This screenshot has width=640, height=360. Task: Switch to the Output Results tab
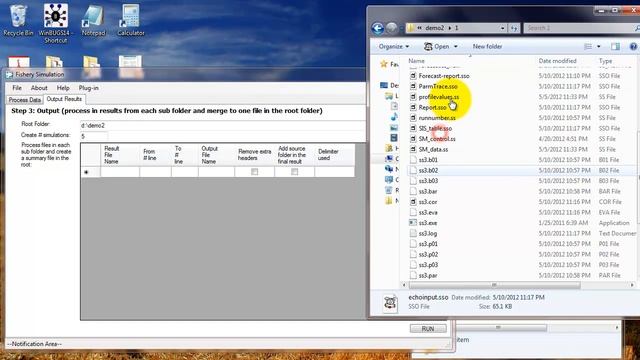[64, 99]
